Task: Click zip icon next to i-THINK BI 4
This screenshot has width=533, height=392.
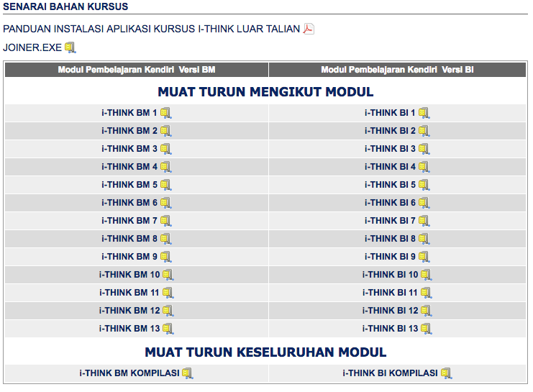Action: (424, 167)
